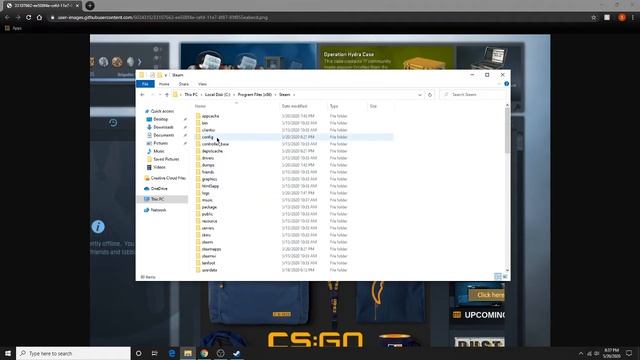Screen dimensions: 640x360
Task: Expand address bar history dropdown
Action: [420, 95]
